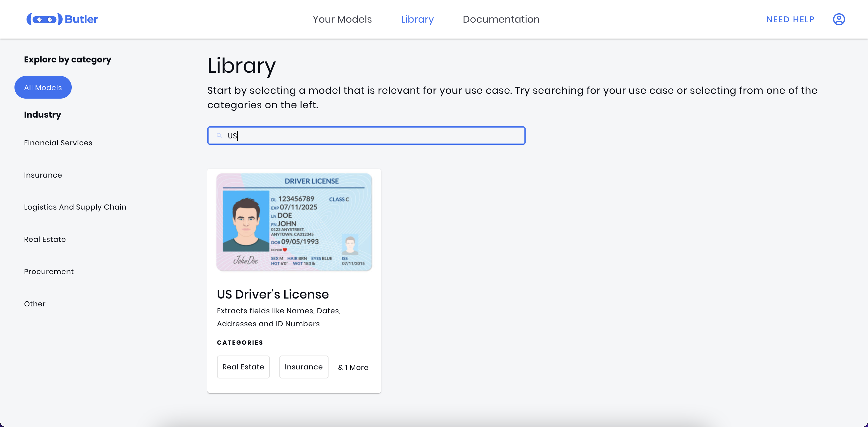This screenshot has height=427, width=868.
Task: Click the library search input field
Action: (366, 135)
